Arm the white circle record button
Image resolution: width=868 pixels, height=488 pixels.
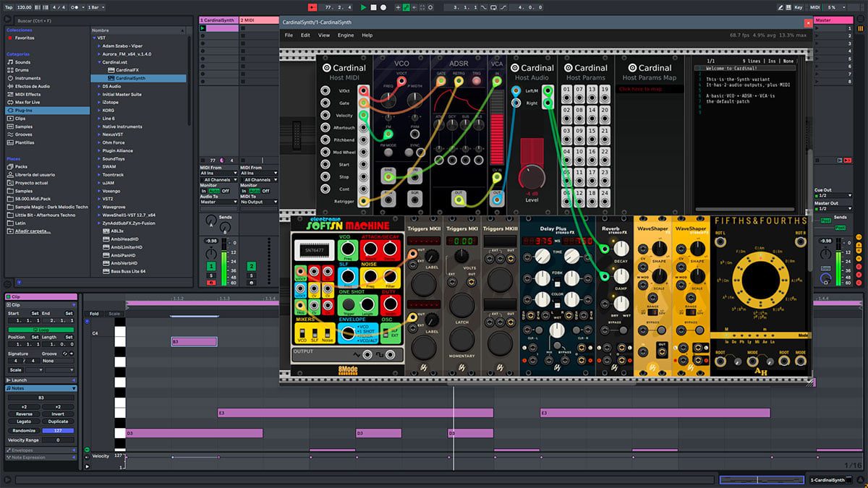tap(383, 7)
